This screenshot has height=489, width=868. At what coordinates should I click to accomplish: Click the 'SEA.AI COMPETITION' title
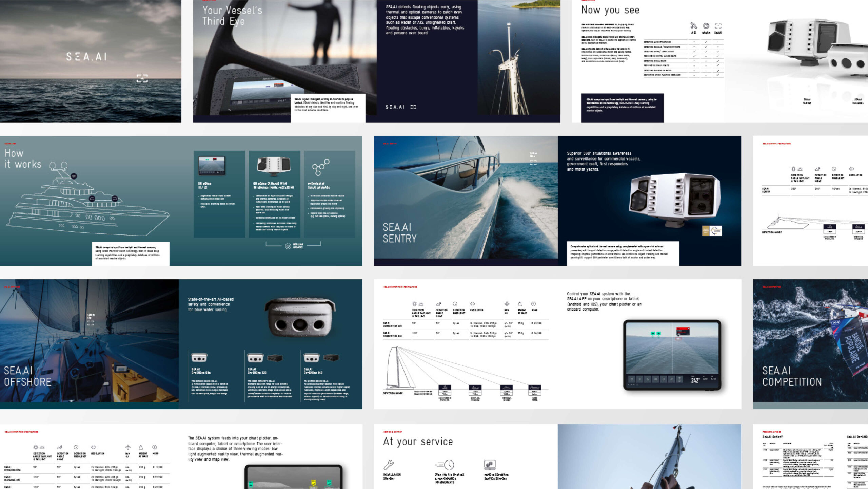click(x=792, y=376)
